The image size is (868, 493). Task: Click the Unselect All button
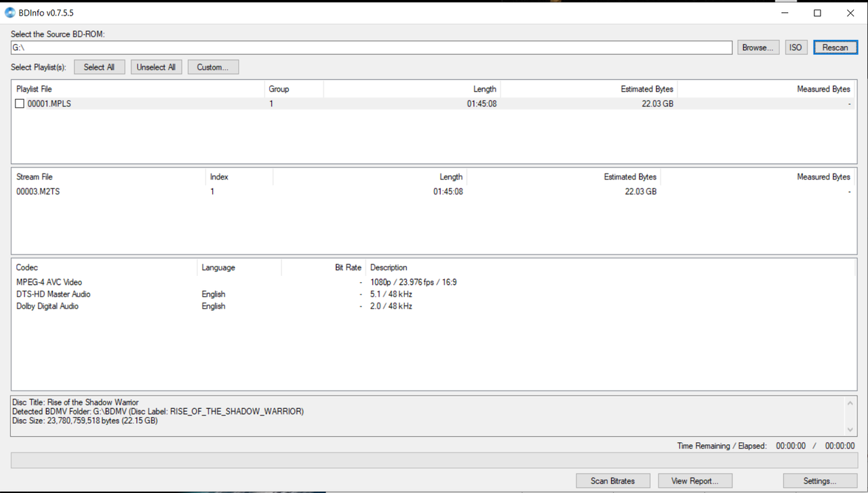(156, 67)
